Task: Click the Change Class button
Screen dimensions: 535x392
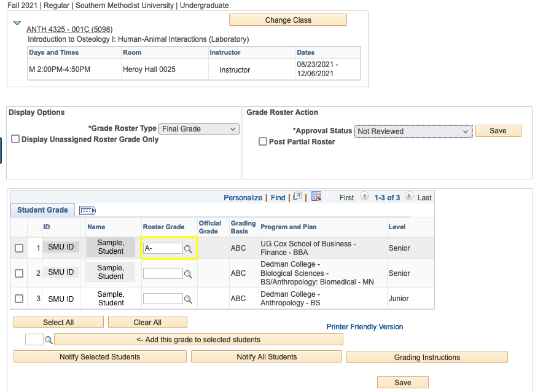Action: (x=288, y=20)
